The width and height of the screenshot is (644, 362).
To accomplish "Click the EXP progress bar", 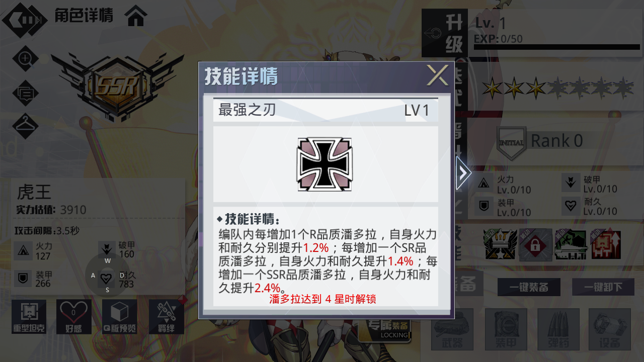I will pos(557,47).
